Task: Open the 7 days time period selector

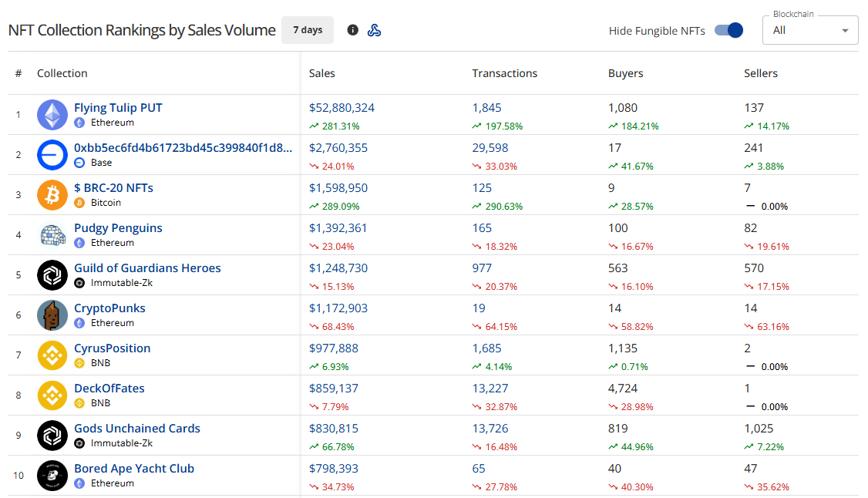Action: pos(308,30)
